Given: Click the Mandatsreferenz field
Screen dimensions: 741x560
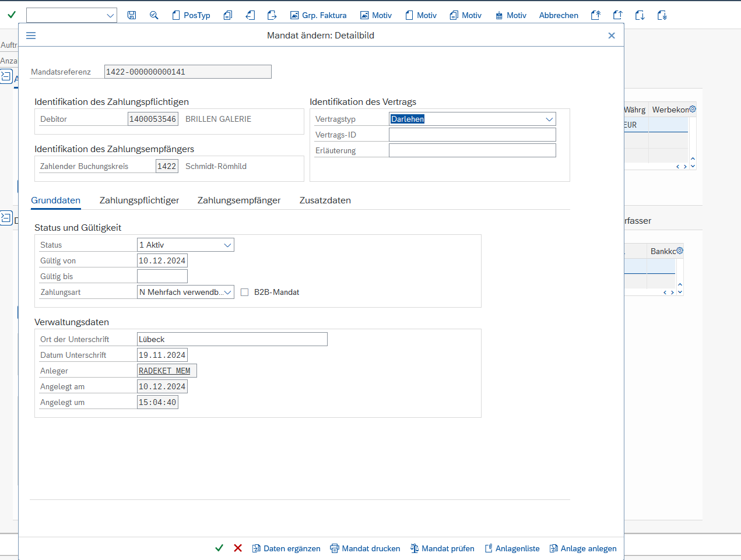Looking at the screenshot, I should pos(188,72).
